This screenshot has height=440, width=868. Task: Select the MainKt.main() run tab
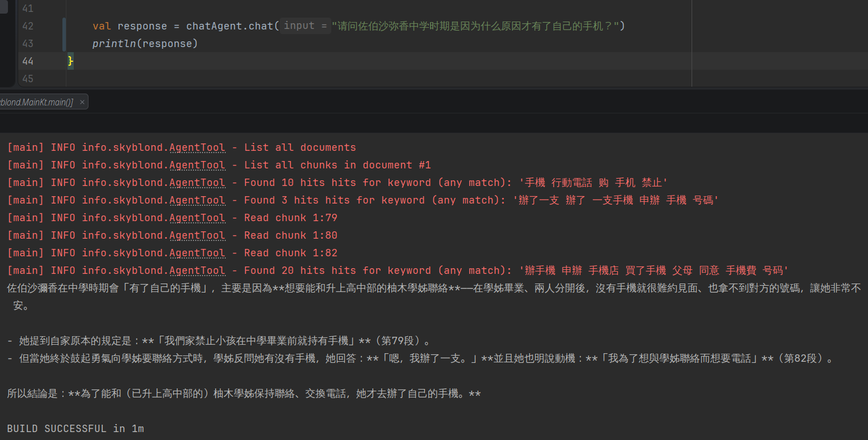[37, 102]
